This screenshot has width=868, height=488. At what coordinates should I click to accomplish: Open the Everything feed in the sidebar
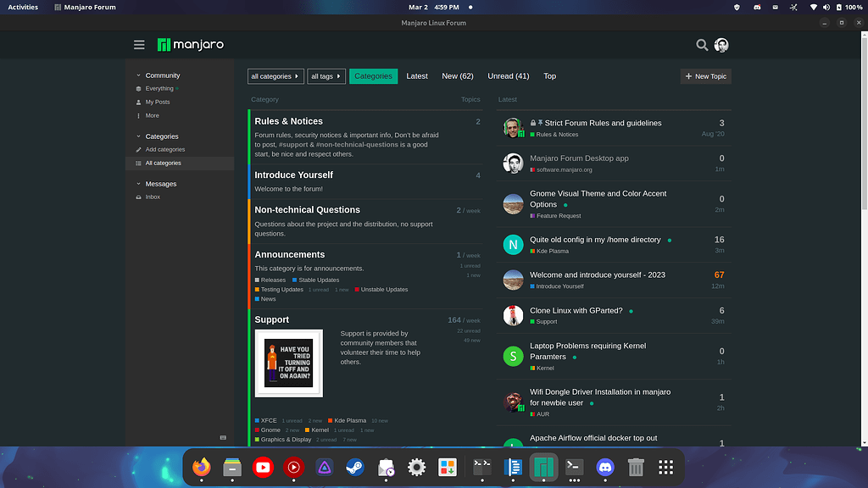click(x=160, y=88)
